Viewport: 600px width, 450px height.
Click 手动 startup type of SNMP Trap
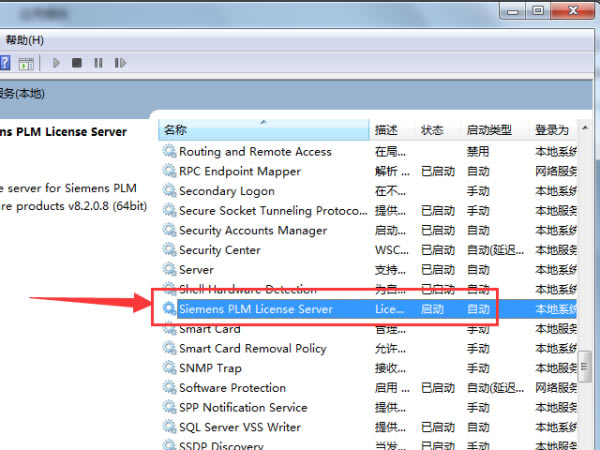[478, 368]
